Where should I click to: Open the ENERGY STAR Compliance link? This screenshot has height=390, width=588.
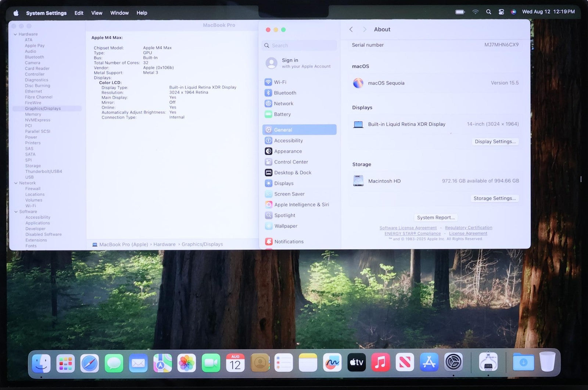click(413, 234)
